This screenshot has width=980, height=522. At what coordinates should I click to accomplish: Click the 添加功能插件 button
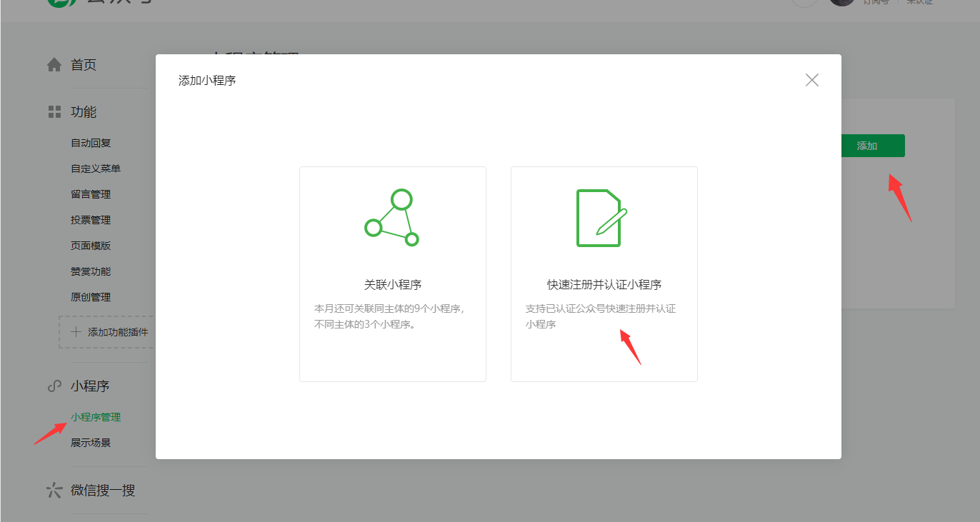tap(107, 332)
